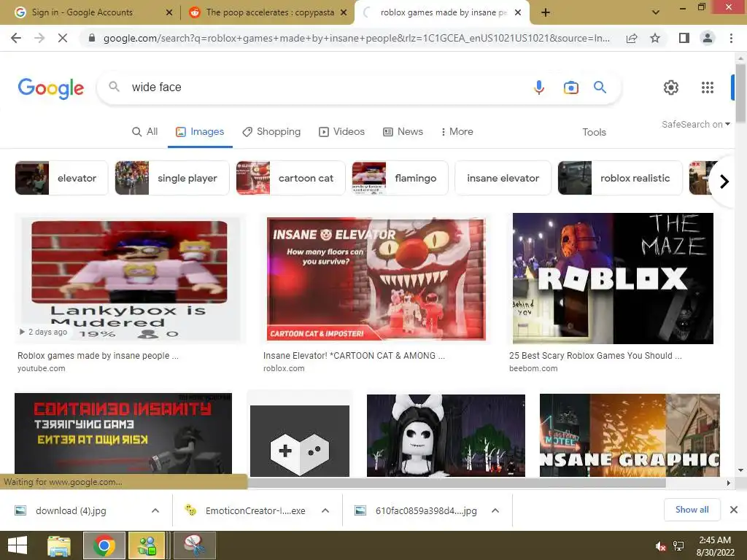Switch to Sign in - Google Accounts tab
Image resolution: width=747 pixels, height=560 pixels.
(x=82, y=12)
